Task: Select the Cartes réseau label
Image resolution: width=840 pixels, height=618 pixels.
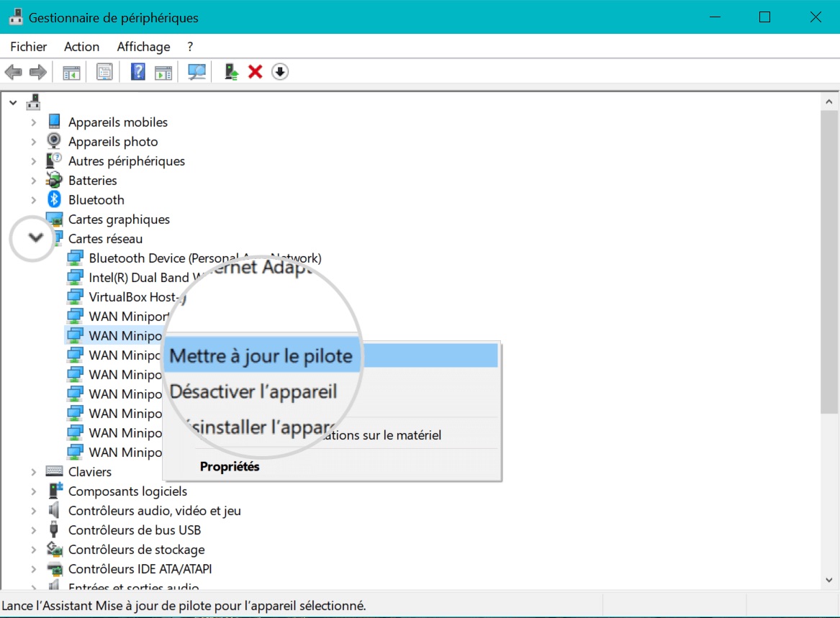Action: 106,238
